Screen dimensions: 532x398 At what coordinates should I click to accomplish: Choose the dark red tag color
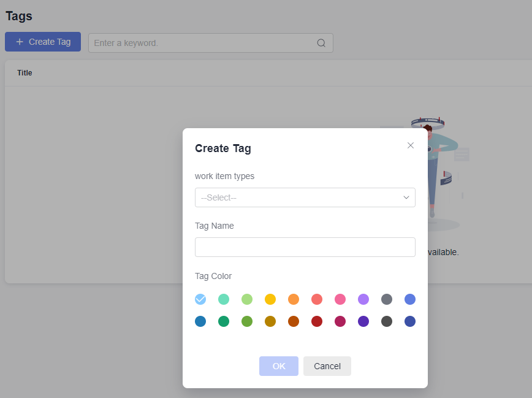pyautogui.click(x=317, y=321)
